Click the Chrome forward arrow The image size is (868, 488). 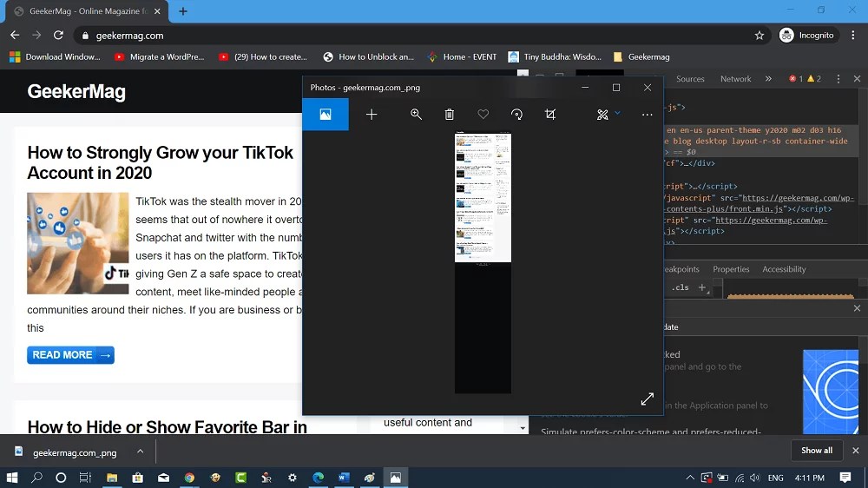point(36,36)
